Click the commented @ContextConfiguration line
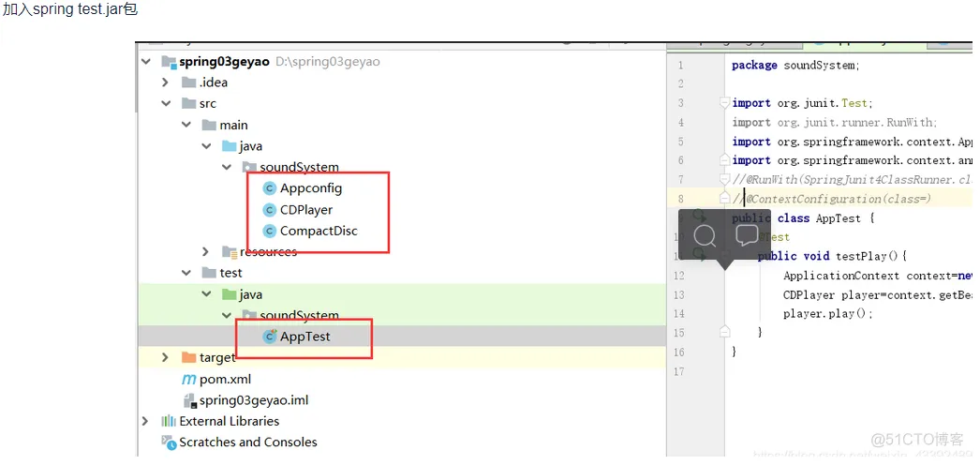980x465 pixels. [x=833, y=199]
